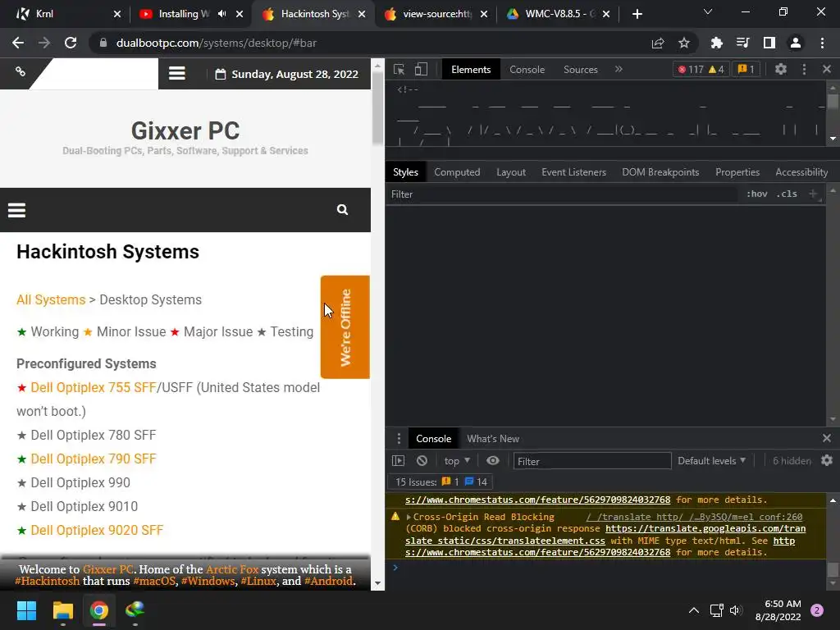Screen dimensions: 840x630
Task: Close the console drawer
Action: (x=827, y=438)
